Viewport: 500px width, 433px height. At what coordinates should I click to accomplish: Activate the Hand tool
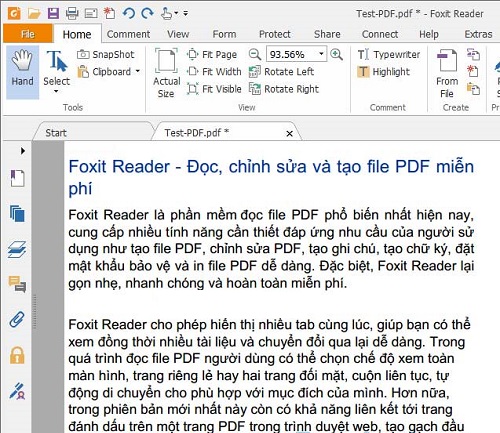[x=22, y=72]
